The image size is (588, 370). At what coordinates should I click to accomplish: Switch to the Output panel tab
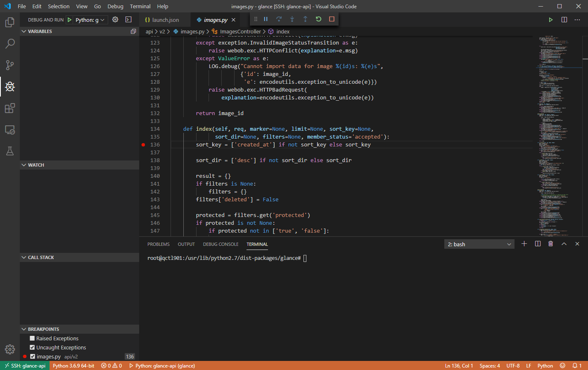(186, 244)
